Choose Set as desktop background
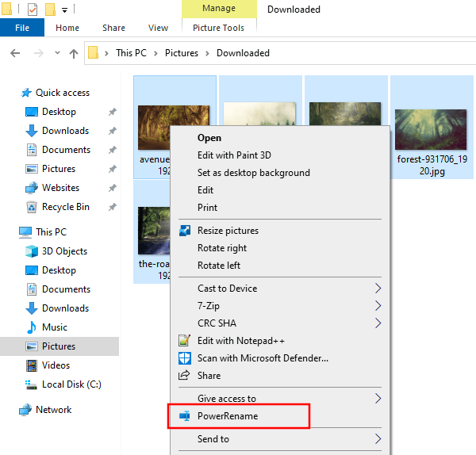The image size is (476, 455). tap(253, 173)
